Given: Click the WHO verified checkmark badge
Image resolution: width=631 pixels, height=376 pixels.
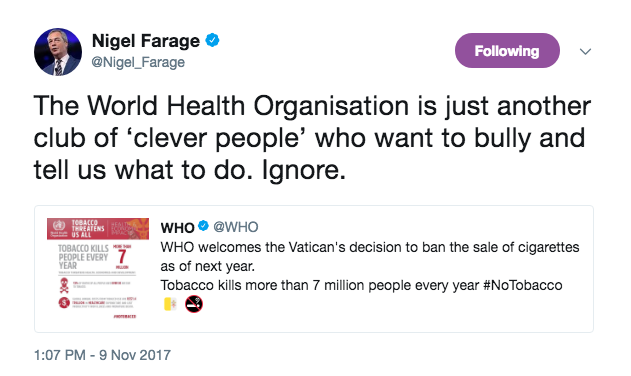Looking at the screenshot, I should pos(204,226).
